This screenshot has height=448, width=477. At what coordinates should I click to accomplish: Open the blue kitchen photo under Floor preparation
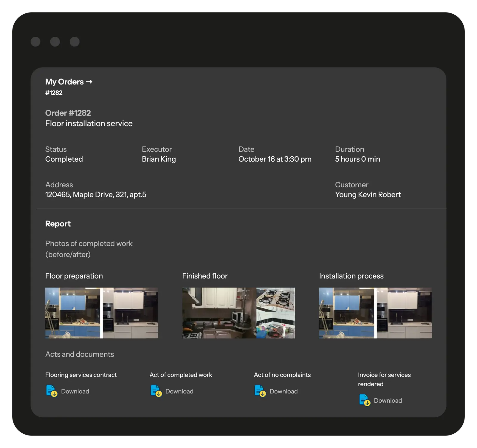pos(72,313)
